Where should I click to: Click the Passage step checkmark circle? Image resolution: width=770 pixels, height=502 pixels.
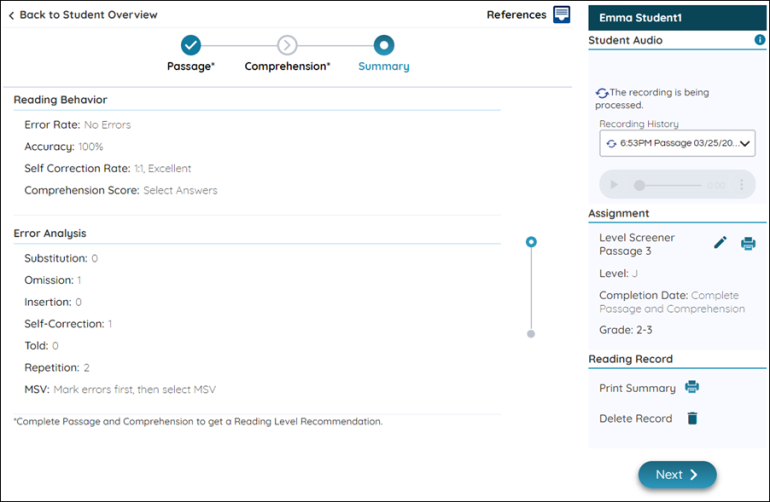[191, 45]
